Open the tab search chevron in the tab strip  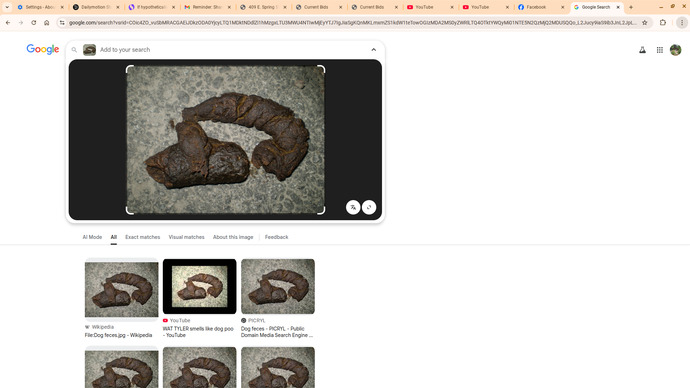point(7,7)
